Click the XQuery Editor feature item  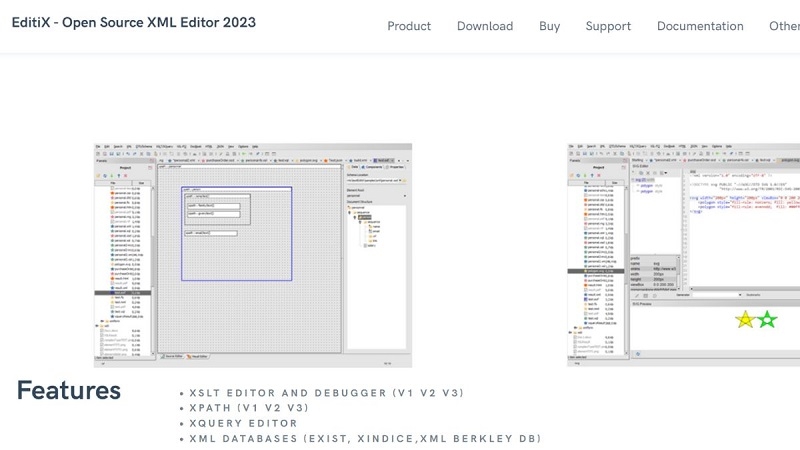242,423
